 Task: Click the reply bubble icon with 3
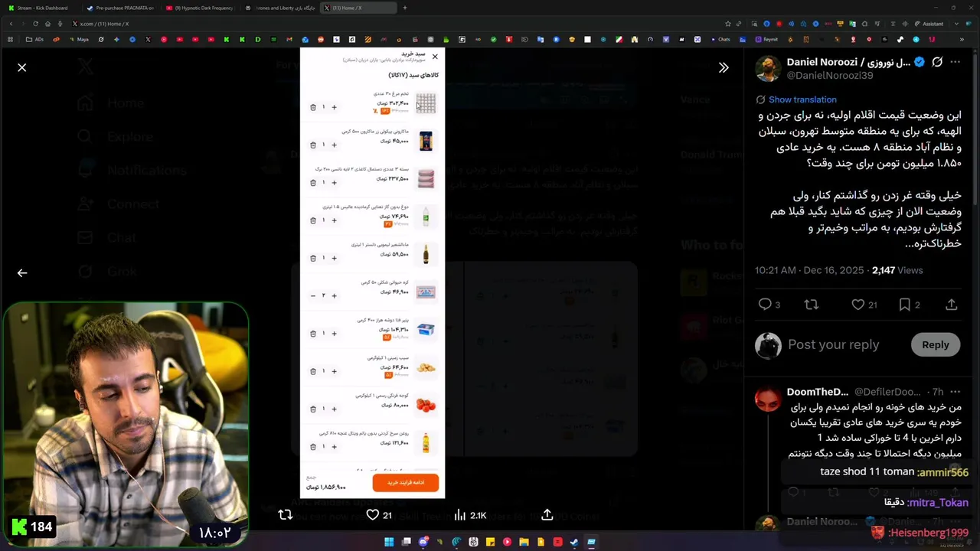765,305
